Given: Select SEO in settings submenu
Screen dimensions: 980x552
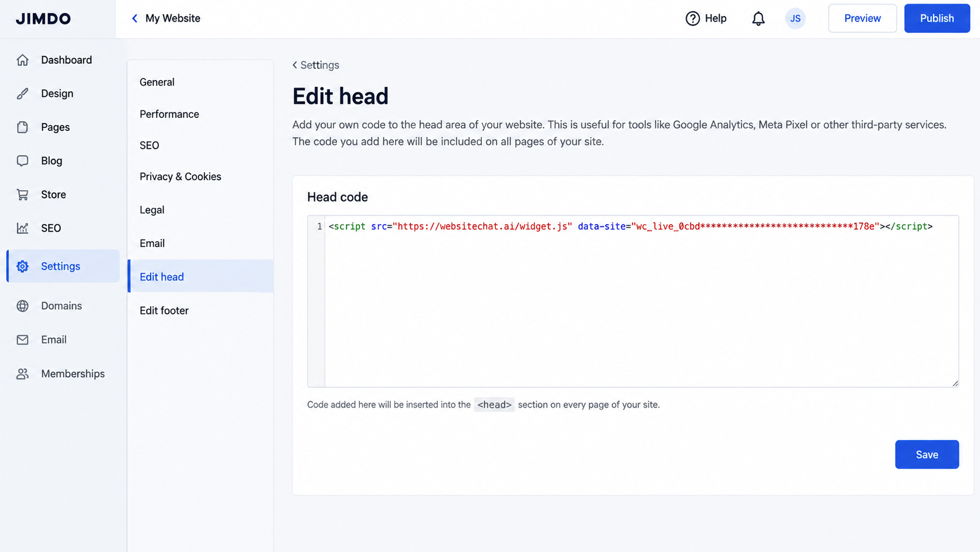Looking at the screenshot, I should (x=200, y=145).
